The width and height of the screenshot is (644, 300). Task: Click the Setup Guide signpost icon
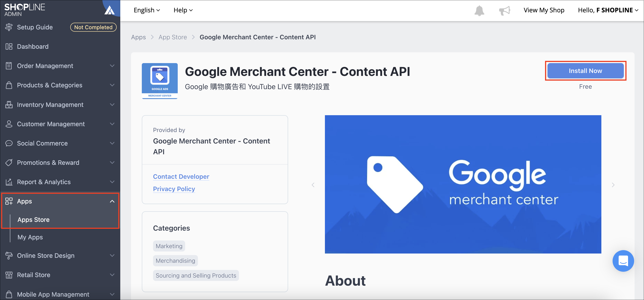9,27
